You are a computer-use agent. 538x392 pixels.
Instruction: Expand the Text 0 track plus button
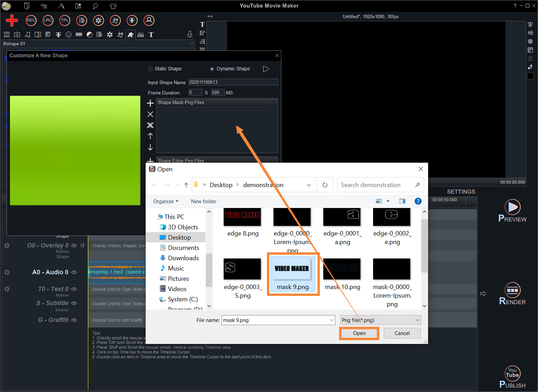(7, 289)
